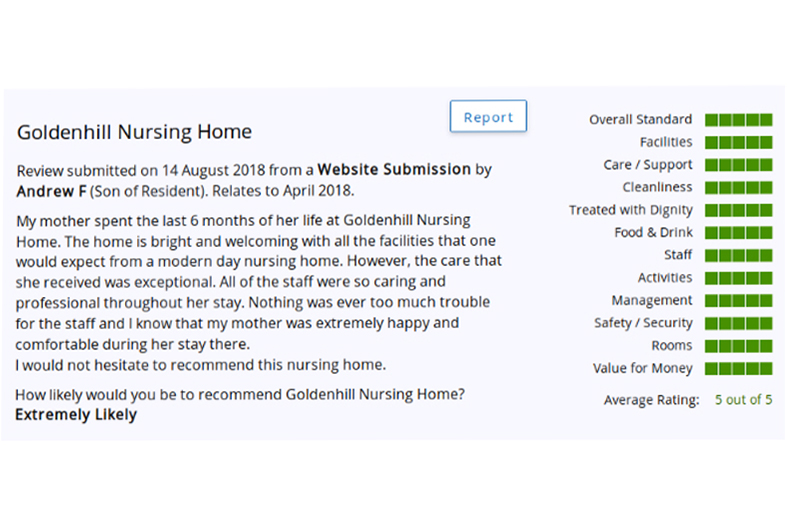Click the recommendation question about Goldenhill
The height and width of the screenshot is (520, 787).
click(x=240, y=394)
